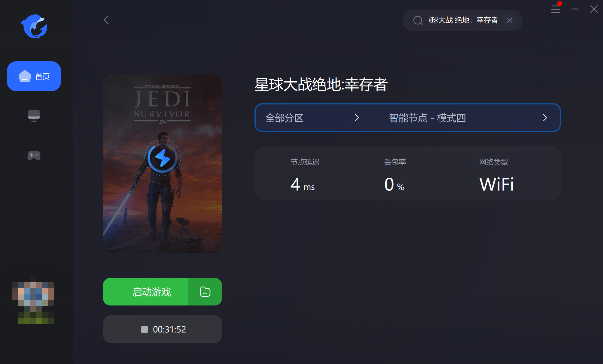
Task: Expand the 全部分区 region selector
Action: (312, 118)
